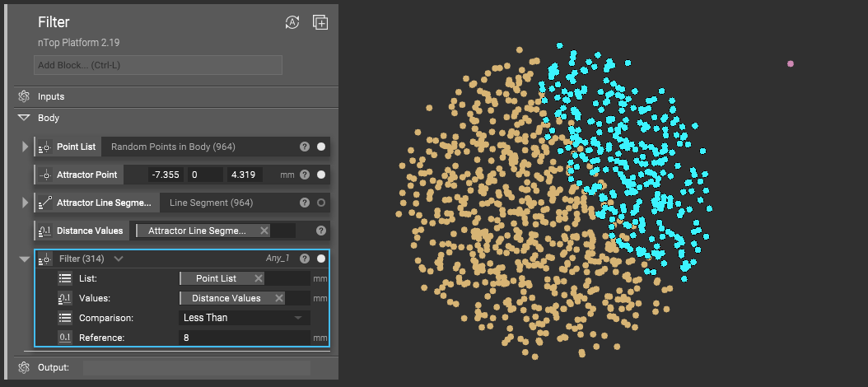Click the Filter notebook title
Viewport: 868px width, 387px height.
point(54,22)
